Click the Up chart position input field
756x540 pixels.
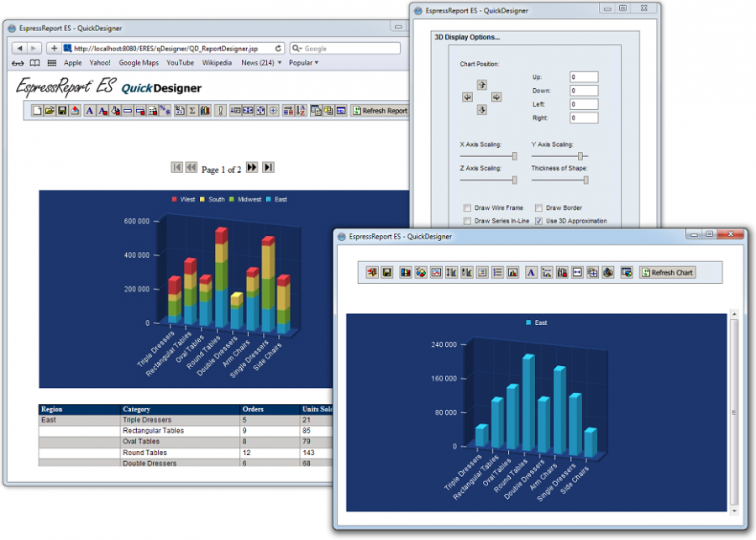[584, 77]
